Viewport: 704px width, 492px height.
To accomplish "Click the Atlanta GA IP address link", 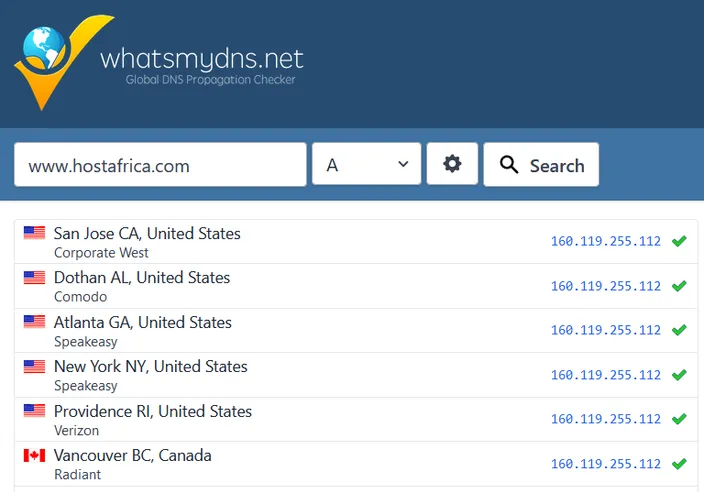I will coord(606,330).
